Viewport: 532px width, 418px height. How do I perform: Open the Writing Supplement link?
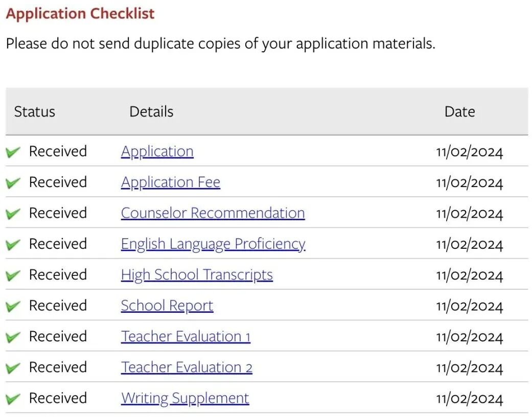[185, 398]
